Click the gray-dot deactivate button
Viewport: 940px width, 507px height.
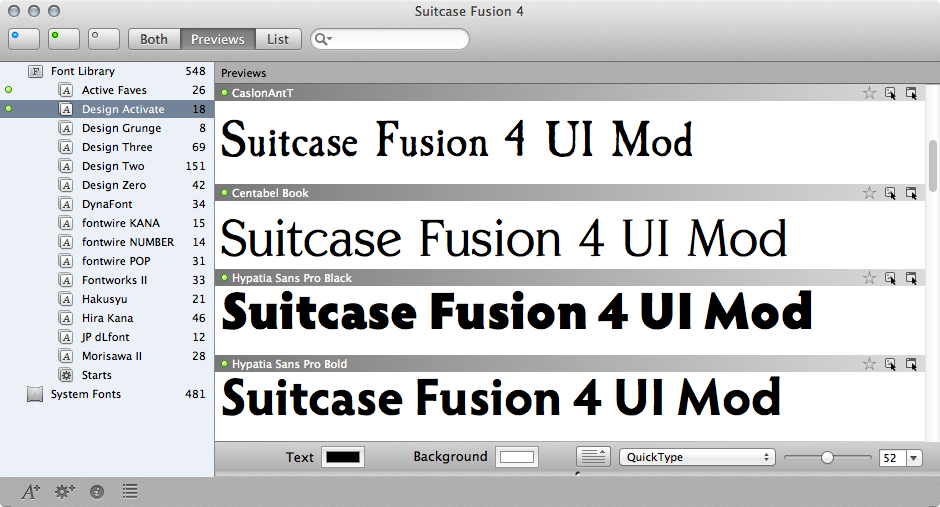pos(104,39)
